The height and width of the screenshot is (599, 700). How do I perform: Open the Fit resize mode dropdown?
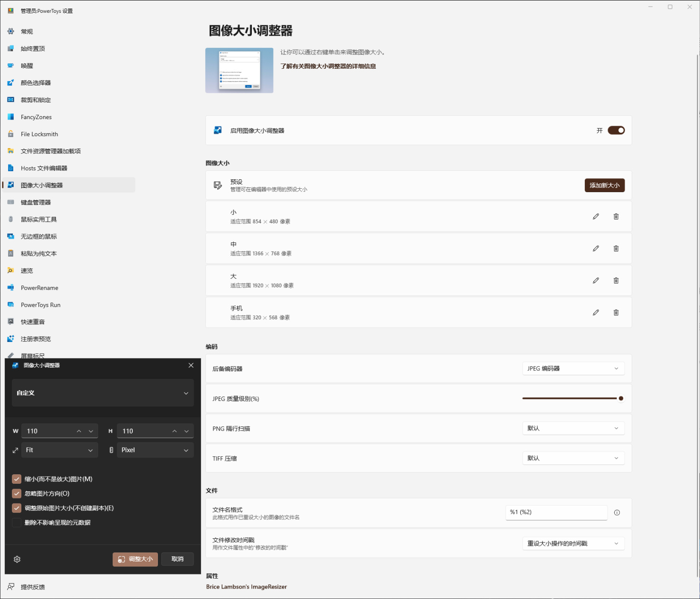pos(60,450)
